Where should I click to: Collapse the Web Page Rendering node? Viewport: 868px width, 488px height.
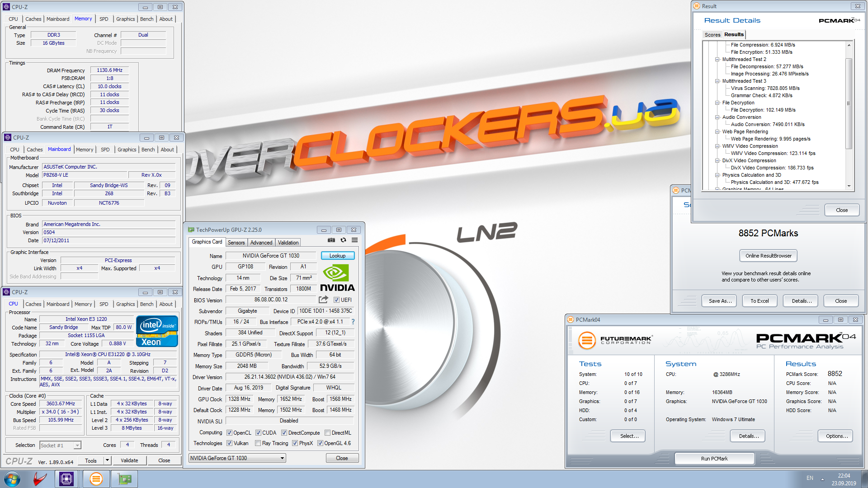[x=717, y=131]
